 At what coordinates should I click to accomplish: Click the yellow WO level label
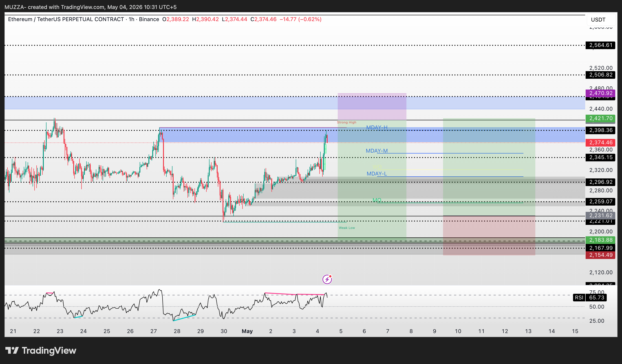tap(377, 167)
